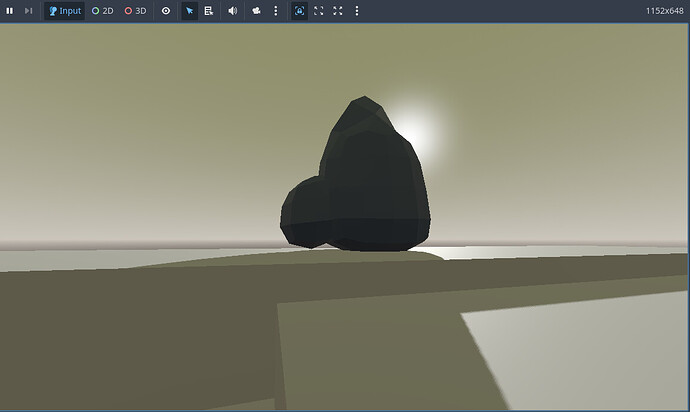Enable 2D node selection mode
The width and height of the screenshot is (690, 412).
pos(102,11)
